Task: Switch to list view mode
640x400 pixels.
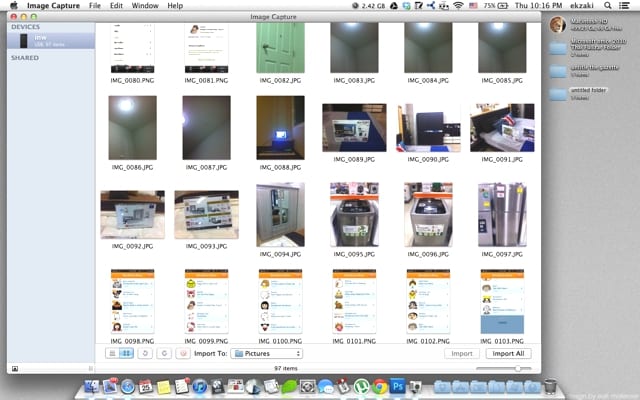Action: [112, 353]
